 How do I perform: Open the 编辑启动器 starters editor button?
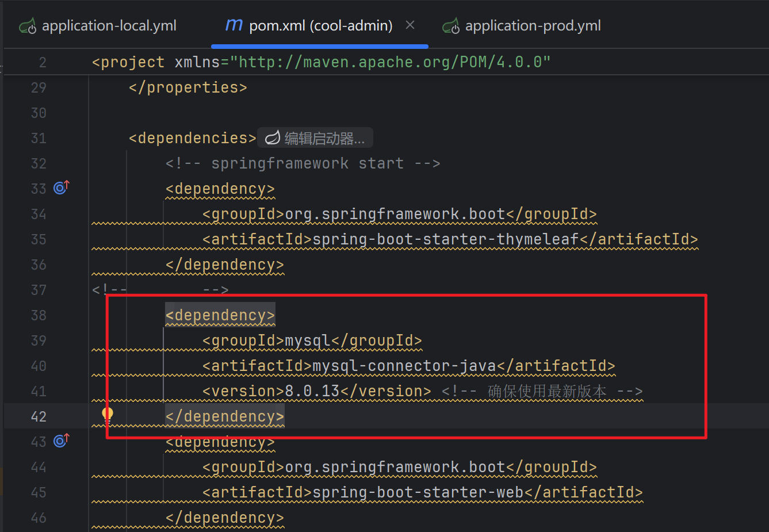point(315,137)
